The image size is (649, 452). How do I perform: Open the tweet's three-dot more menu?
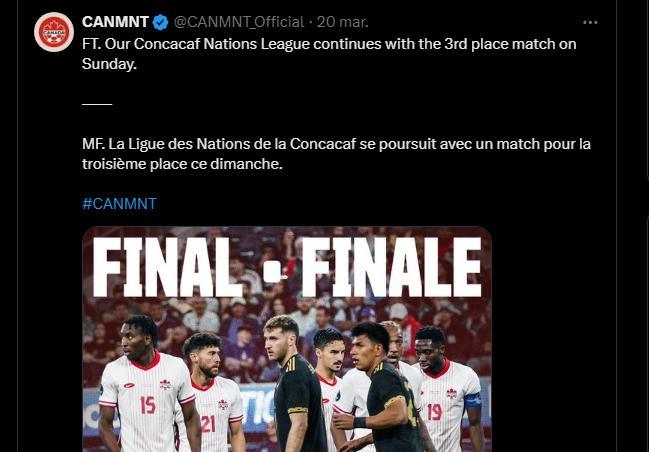pyautogui.click(x=590, y=22)
